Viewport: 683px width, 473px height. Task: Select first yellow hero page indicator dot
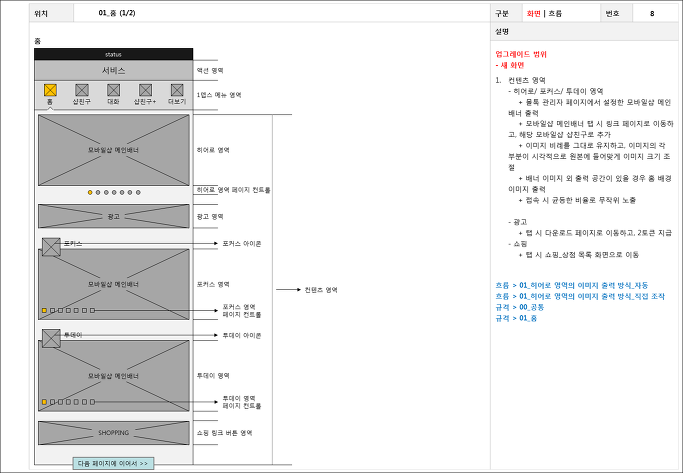pyautogui.click(x=90, y=192)
